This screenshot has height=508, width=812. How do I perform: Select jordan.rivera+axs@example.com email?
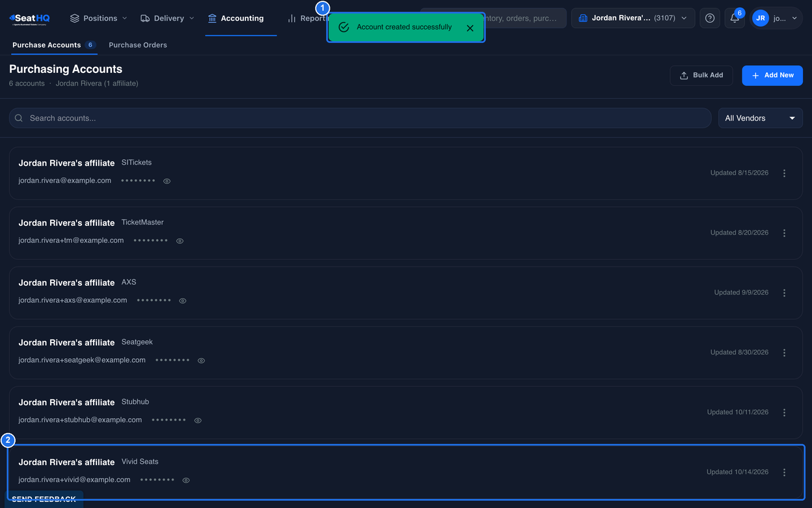(73, 300)
